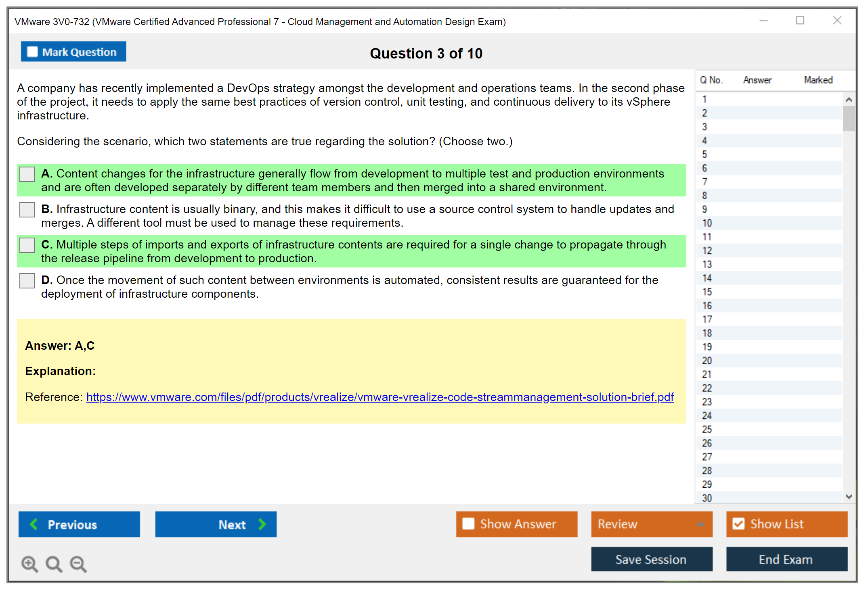Expand the Review dropdown menu
The height and width of the screenshot is (593, 868).
tap(700, 524)
